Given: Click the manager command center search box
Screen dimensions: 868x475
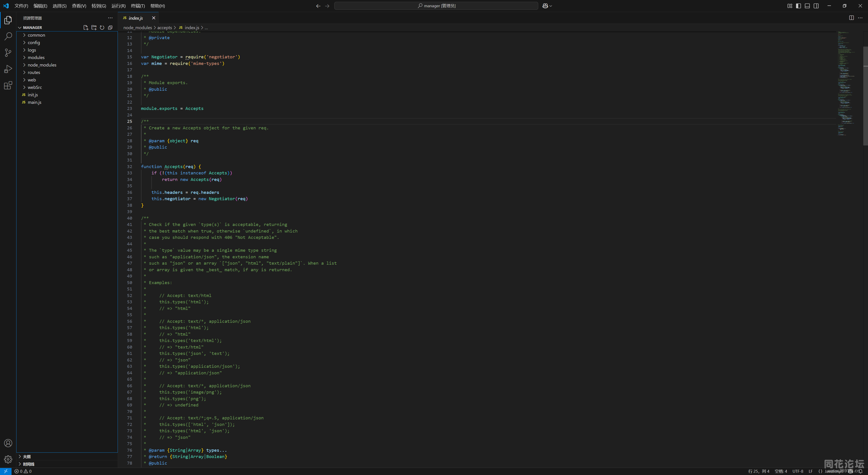Looking at the screenshot, I should pyautogui.click(x=436, y=6).
